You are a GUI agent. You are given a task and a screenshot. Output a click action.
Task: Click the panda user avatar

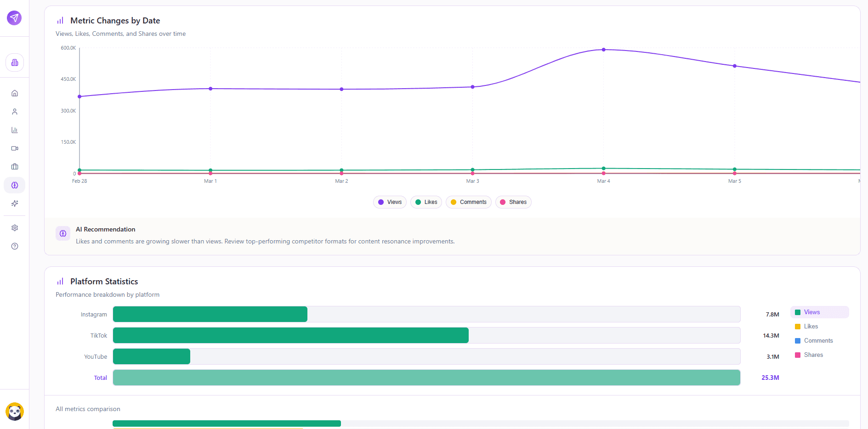point(15,412)
